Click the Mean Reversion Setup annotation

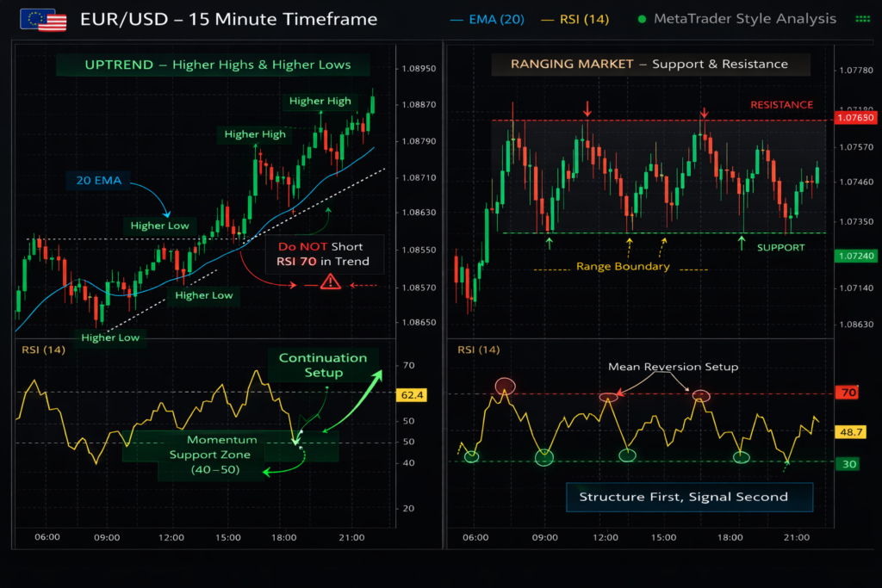tap(673, 367)
